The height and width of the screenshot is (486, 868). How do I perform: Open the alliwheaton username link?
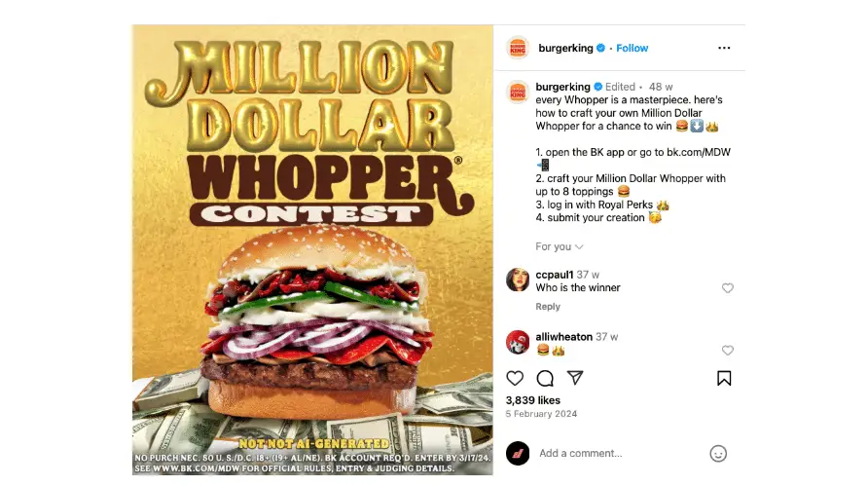pos(563,336)
